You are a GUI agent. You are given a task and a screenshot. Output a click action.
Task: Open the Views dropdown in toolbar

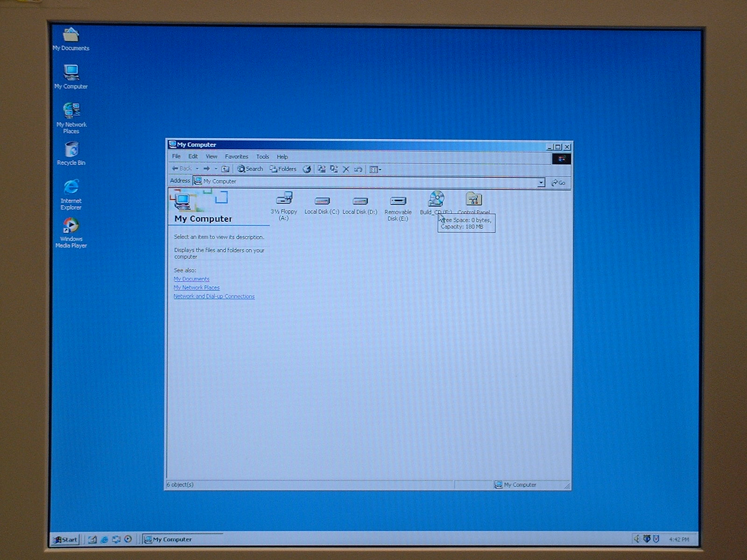click(375, 169)
